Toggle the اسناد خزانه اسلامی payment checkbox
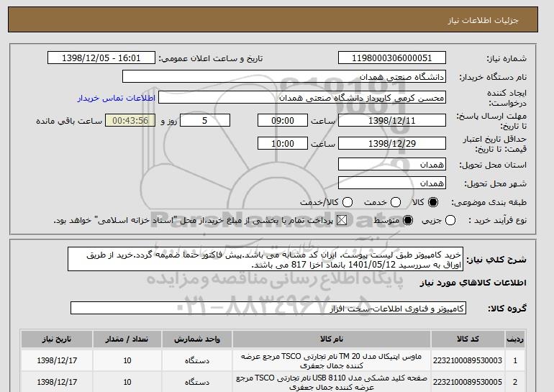554x392 pixels. [342, 220]
